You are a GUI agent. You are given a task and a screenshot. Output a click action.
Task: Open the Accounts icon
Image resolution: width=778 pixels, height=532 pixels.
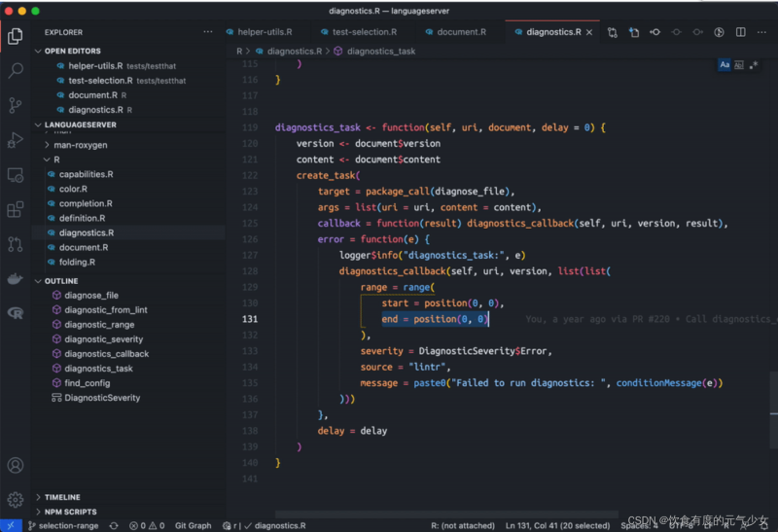point(15,466)
